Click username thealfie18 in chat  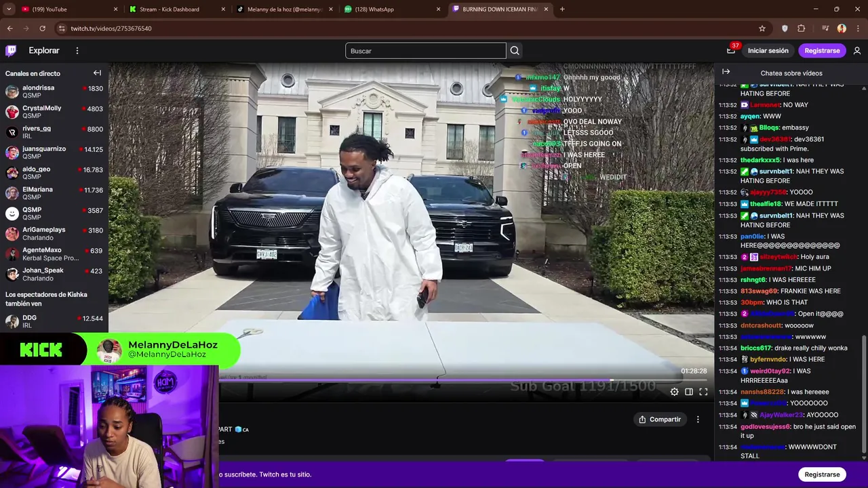[x=766, y=204]
